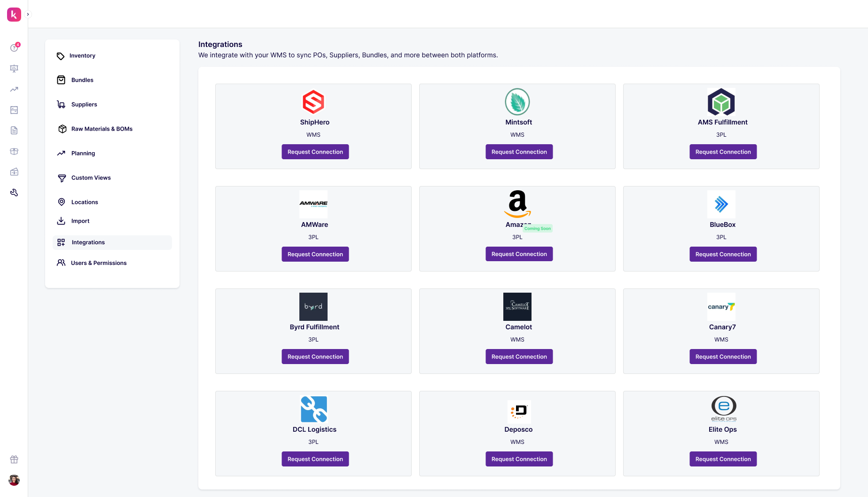Click the Deposco logo

(x=519, y=412)
